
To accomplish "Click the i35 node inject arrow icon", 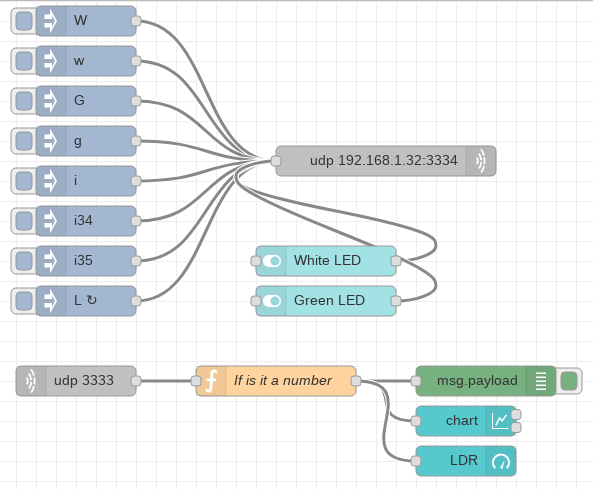I will pos(51,261).
